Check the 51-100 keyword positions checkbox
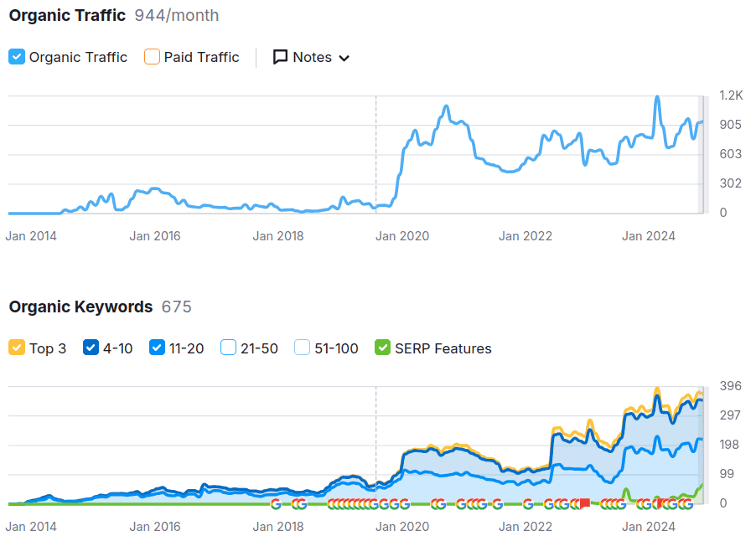 click(x=303, y=348)
